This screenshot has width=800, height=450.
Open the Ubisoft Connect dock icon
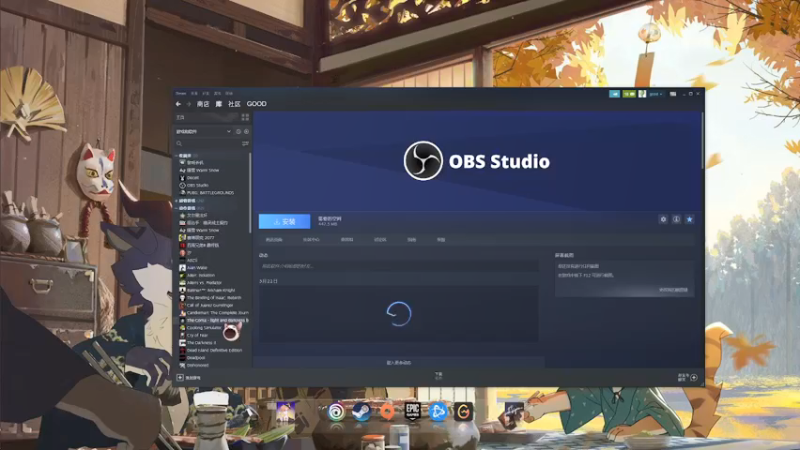336,412
